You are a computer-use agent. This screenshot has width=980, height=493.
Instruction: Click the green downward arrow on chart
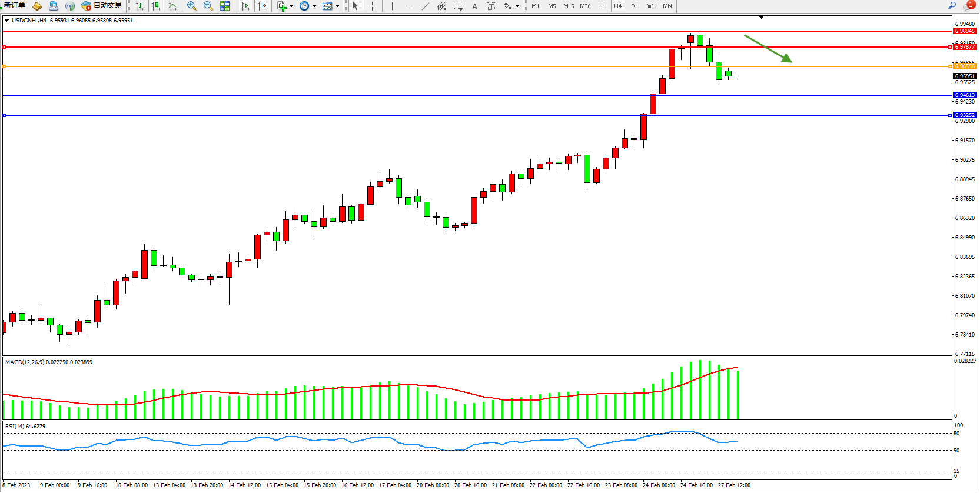(768, 48)
